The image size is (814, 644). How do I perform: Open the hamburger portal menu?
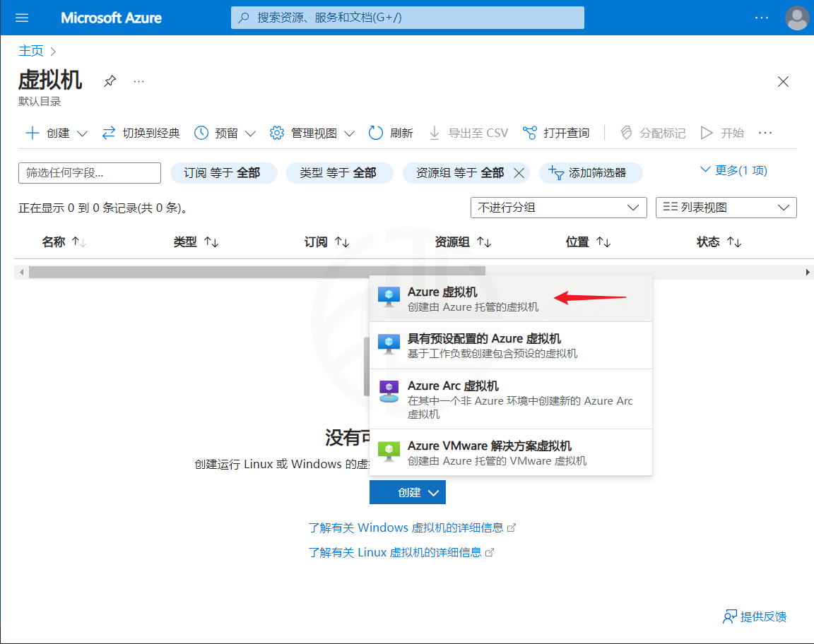[x=22, y=18]
